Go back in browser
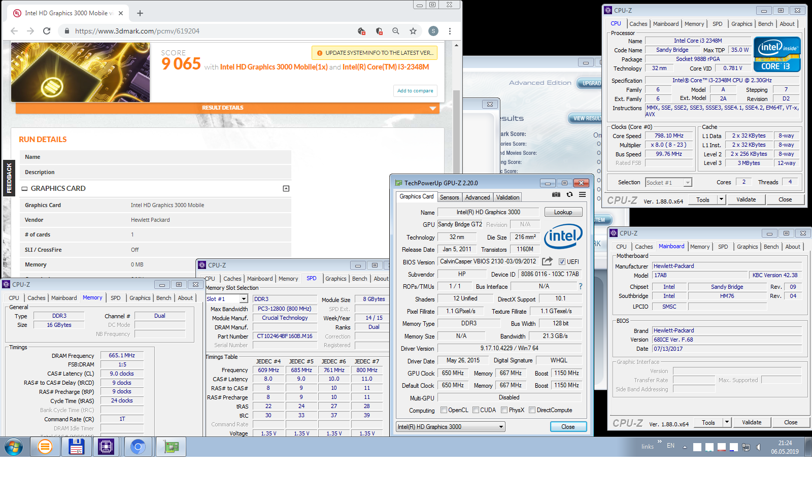The image size is (812, 504). pyautogui.click(x=14, y=31)
